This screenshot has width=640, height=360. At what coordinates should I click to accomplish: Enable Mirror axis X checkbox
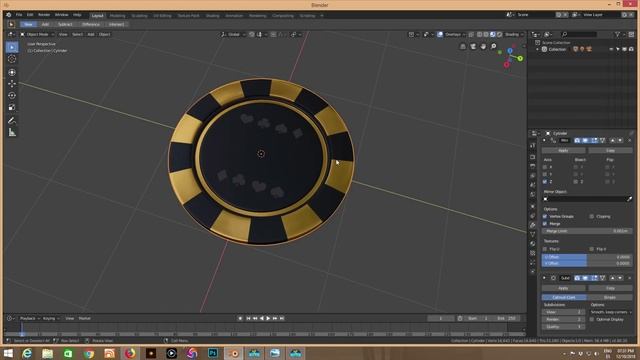[545, 167]
